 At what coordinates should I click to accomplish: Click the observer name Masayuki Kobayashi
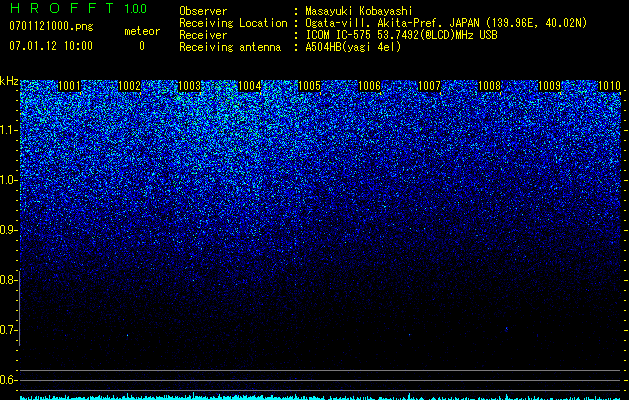359,11
